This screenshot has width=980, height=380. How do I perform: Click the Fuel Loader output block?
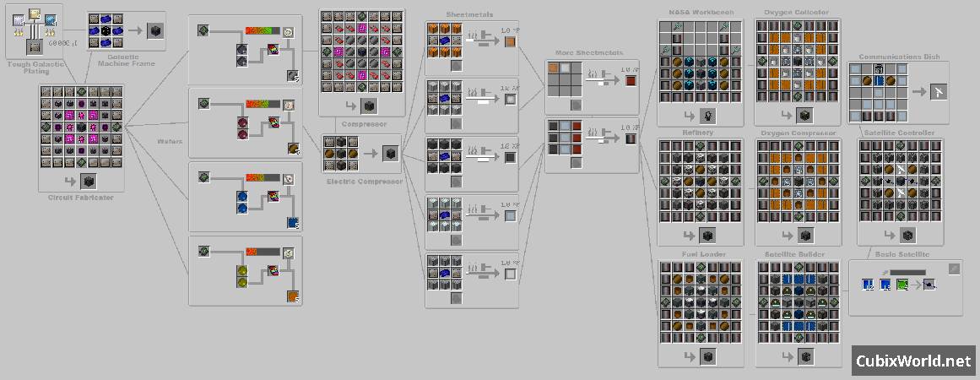707,357
